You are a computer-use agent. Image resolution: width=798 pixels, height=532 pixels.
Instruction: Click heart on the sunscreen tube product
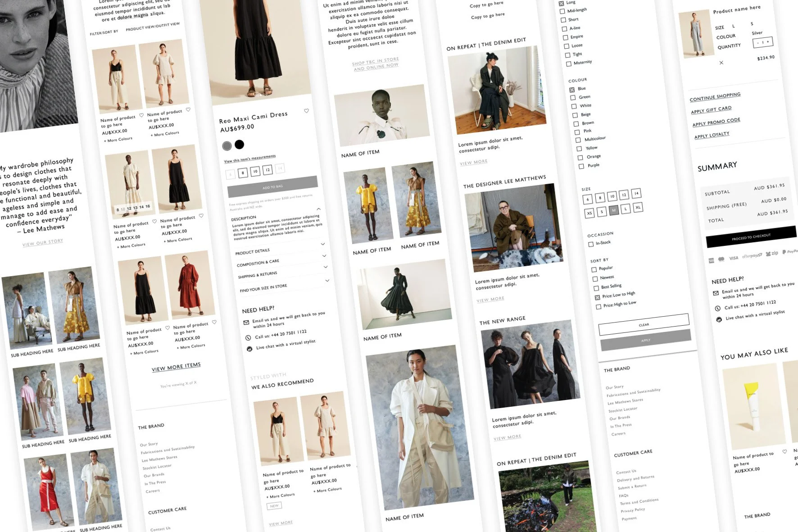(x=784, y=451)
